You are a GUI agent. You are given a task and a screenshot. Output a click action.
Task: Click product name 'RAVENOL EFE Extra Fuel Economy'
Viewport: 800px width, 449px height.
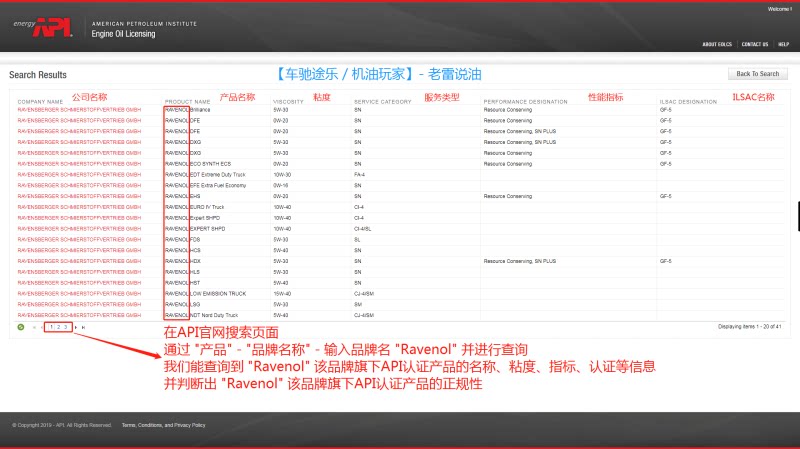point(206,185)
